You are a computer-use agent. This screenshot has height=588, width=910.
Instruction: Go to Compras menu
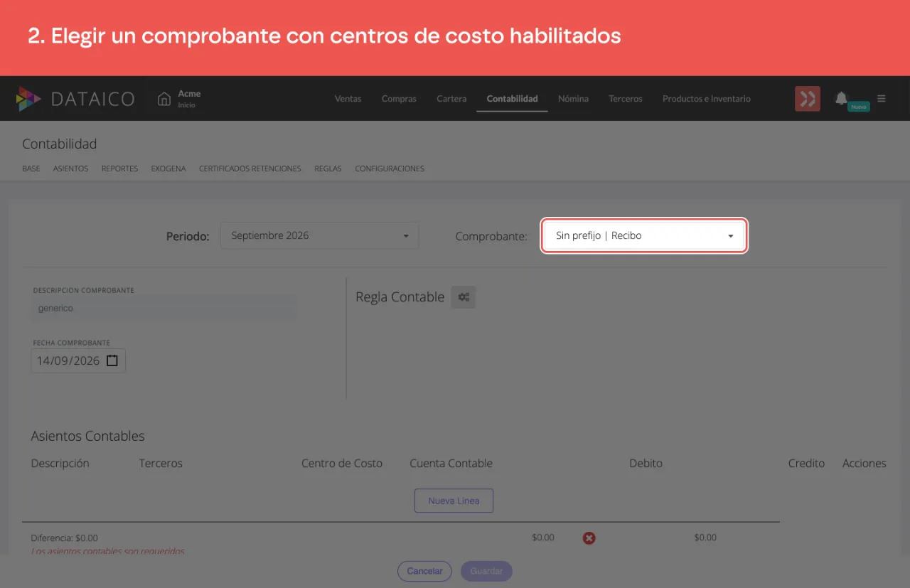[x=399, y=99]
